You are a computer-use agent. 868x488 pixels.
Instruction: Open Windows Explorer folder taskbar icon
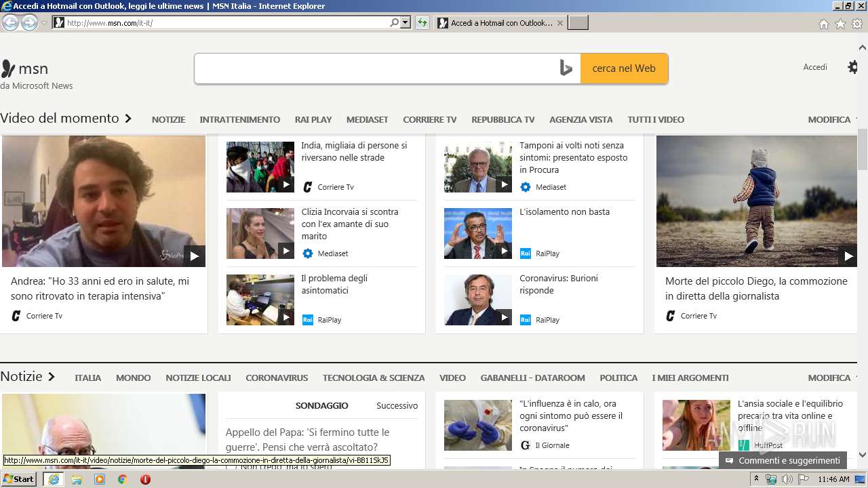tap(77, 479)
